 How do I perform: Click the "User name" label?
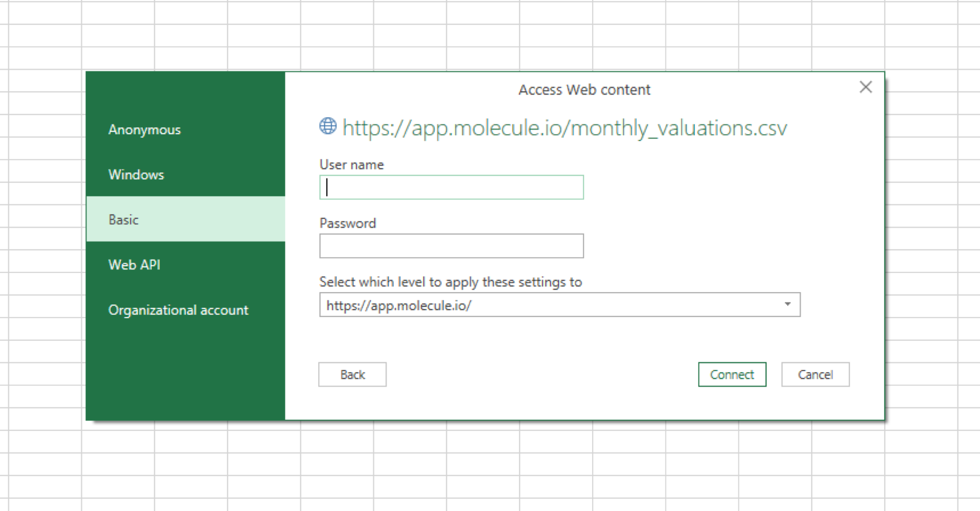click(351, 165)
